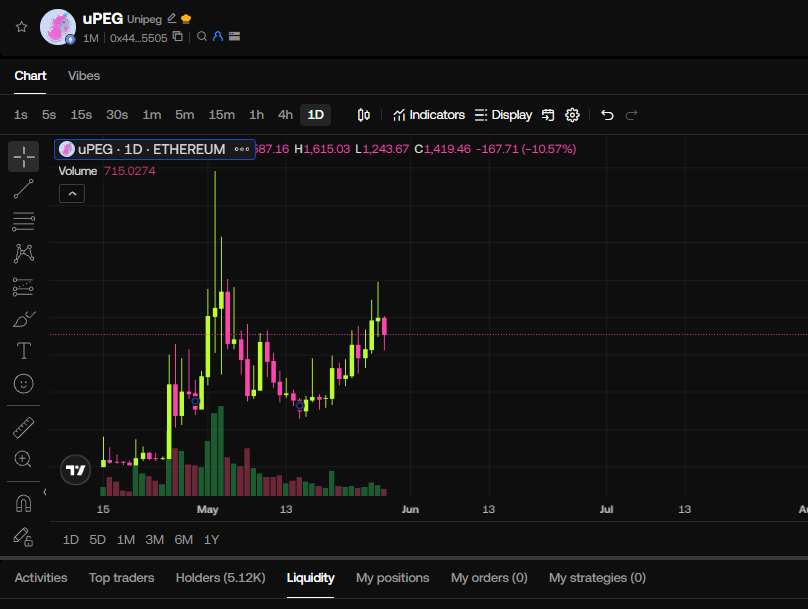The width and height of the screenshot is (808, 609).
Task: Open the Top traders tab
Action: [122, 578]
